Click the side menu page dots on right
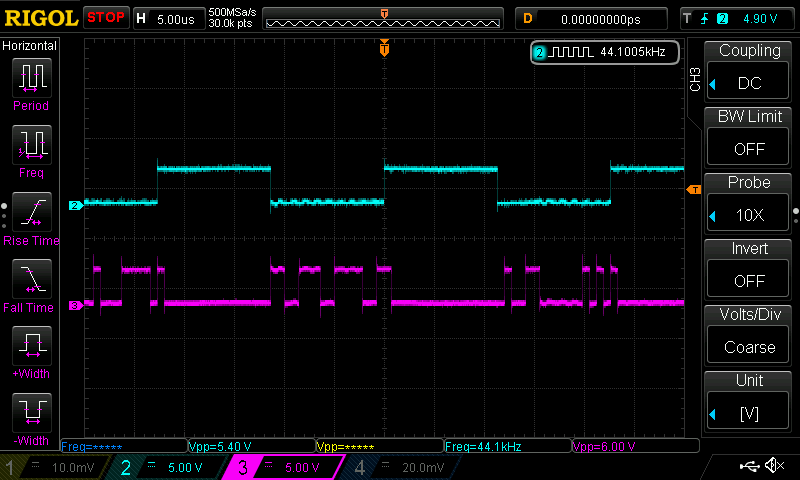 tap(796, 216)
